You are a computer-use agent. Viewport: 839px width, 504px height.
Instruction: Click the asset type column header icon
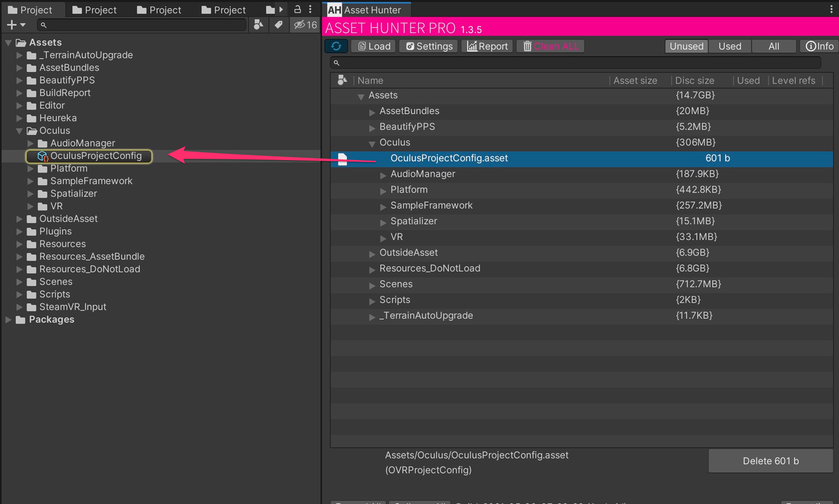click(342, 80)
